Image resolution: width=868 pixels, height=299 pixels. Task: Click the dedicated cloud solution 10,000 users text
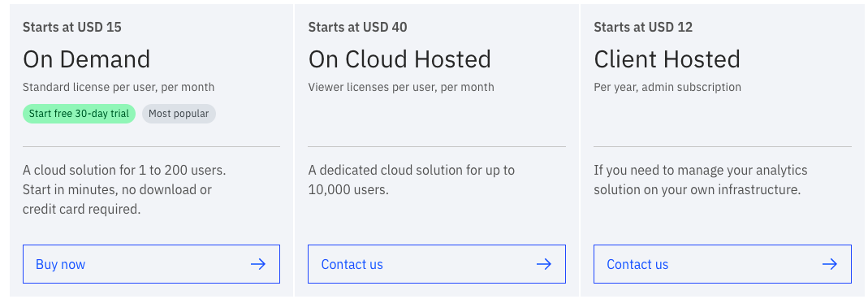(412, 180)
